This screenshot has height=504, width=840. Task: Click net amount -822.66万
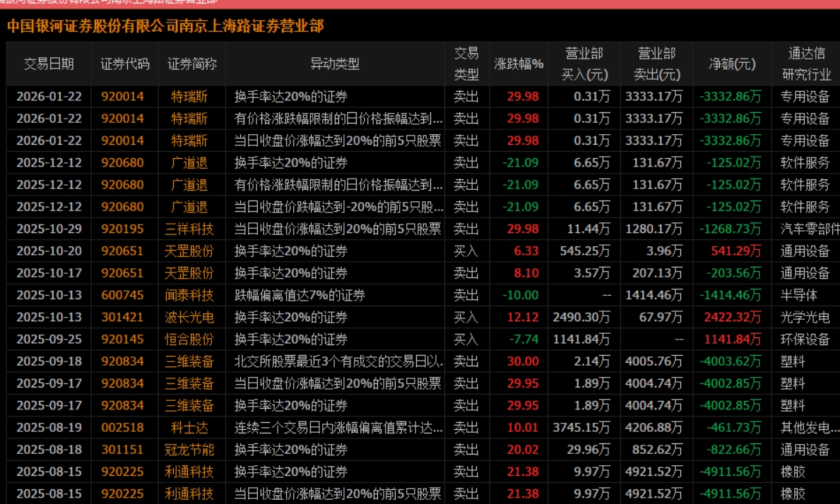click(734, 450)
